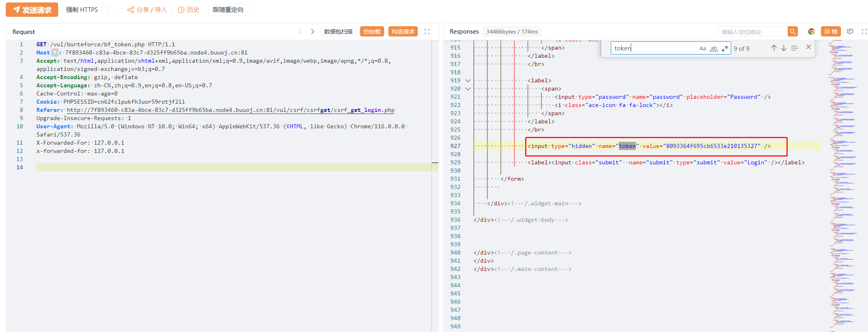
Task: Open the 历史 request history
Action: point(188,10)
